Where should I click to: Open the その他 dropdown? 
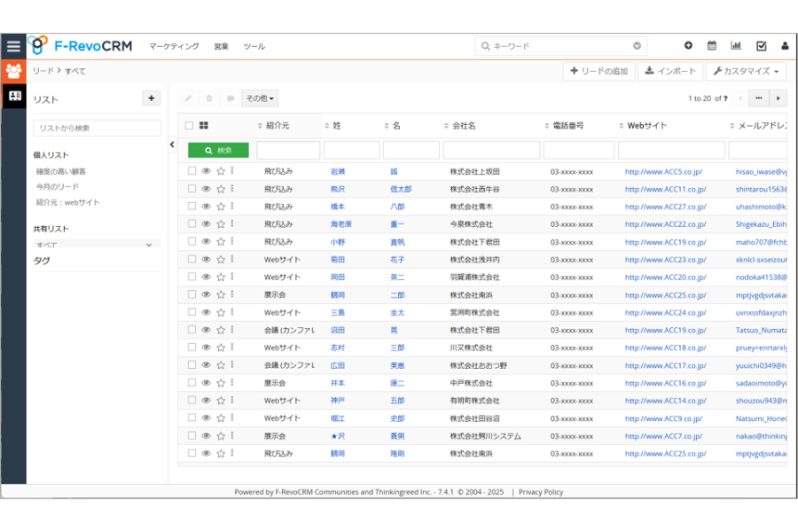(260, 98)
